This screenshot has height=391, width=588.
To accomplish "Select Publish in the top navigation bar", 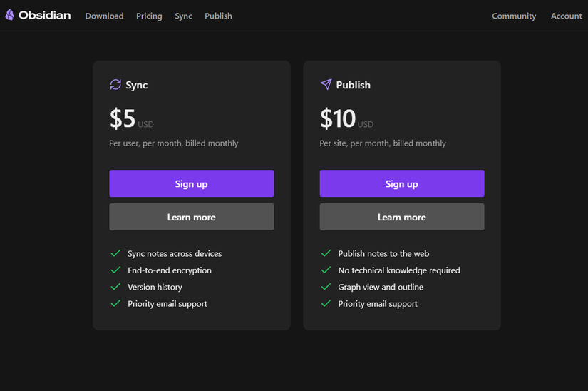I will 218,16.
